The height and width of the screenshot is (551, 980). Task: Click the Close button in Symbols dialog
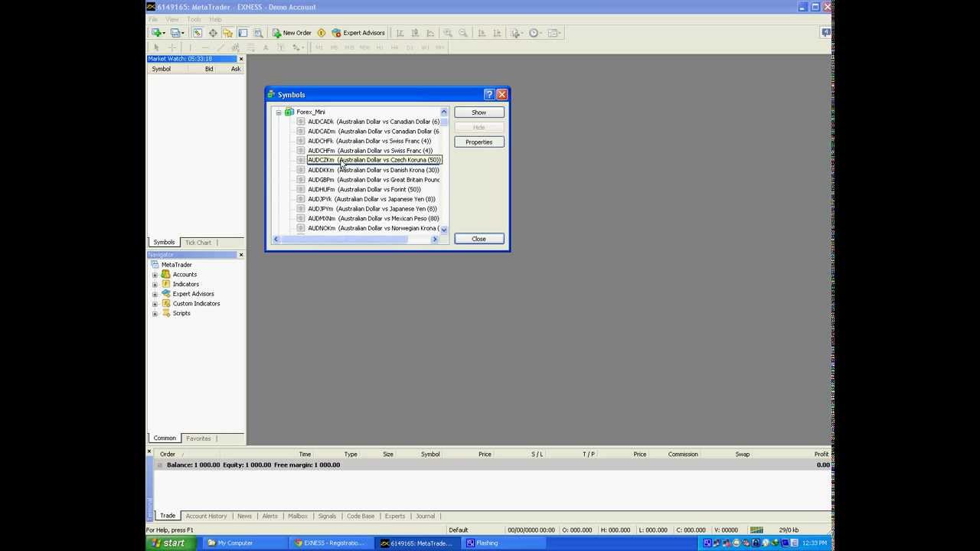coord(479,239)
